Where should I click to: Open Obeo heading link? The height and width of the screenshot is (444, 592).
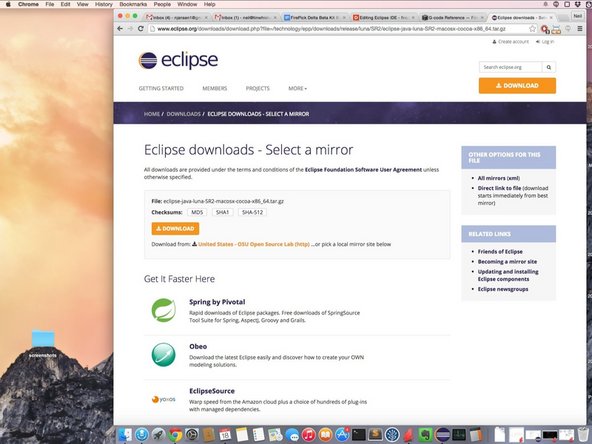198,347
